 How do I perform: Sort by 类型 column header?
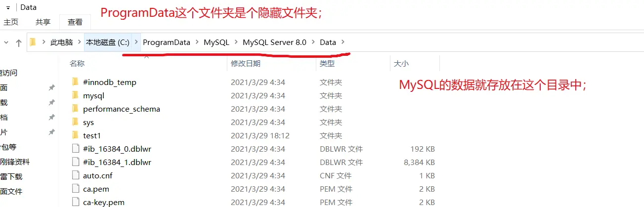[x=327, y=64]
